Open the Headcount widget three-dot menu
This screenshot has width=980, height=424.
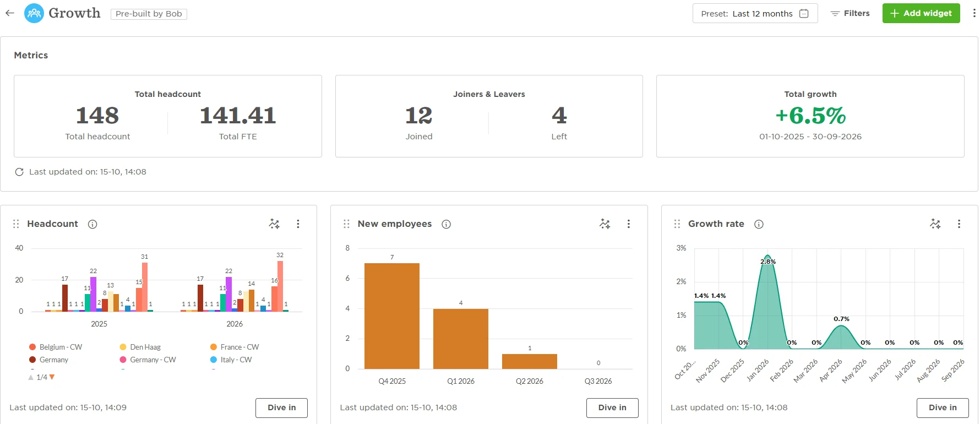(298, 224)
